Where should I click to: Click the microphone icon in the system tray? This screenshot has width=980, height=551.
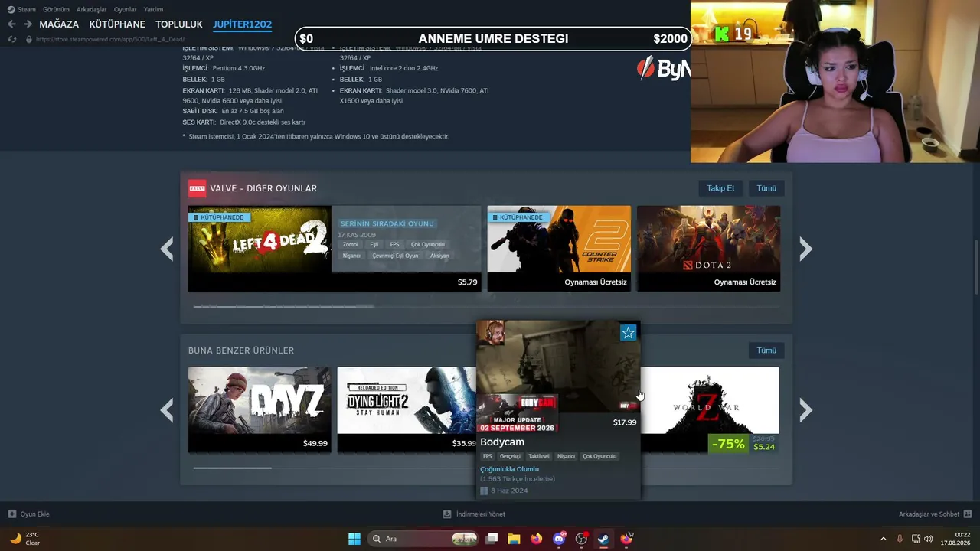point(900,539)
